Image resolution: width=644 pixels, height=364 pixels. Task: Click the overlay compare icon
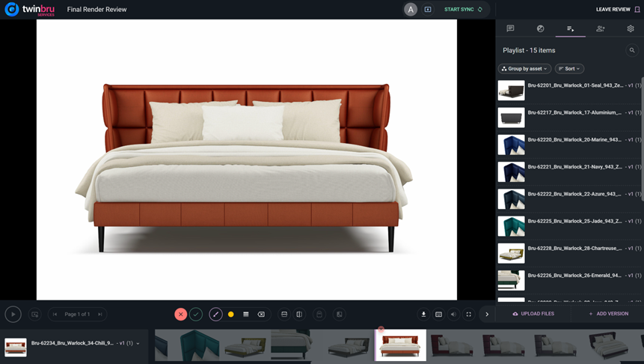[x=340, y=315]
